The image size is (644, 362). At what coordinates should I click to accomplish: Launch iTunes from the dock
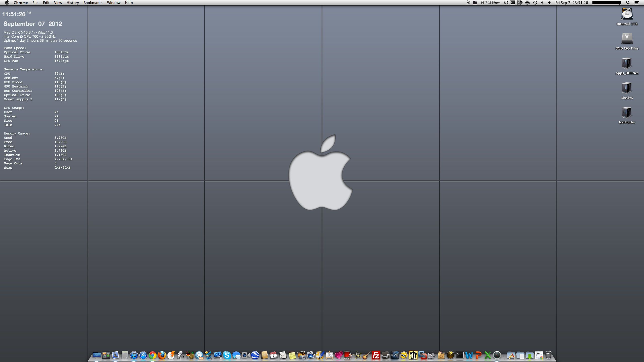click(134, 355)
